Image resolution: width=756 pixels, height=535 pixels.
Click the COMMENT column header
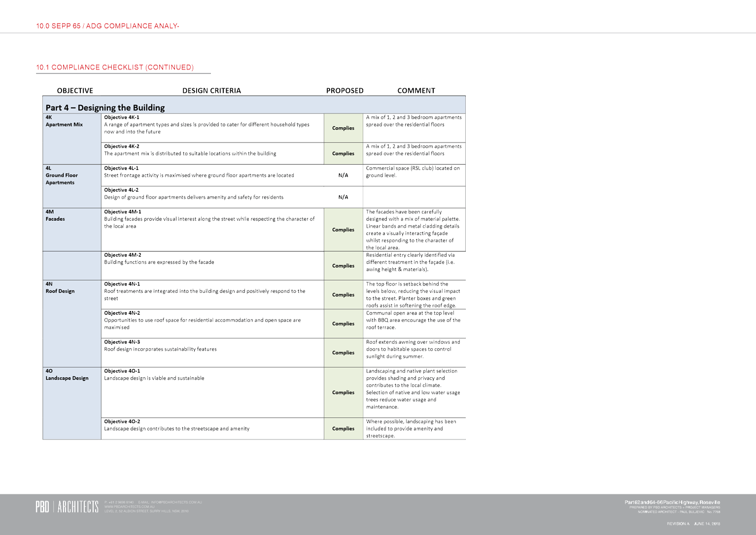coord(416,91)
